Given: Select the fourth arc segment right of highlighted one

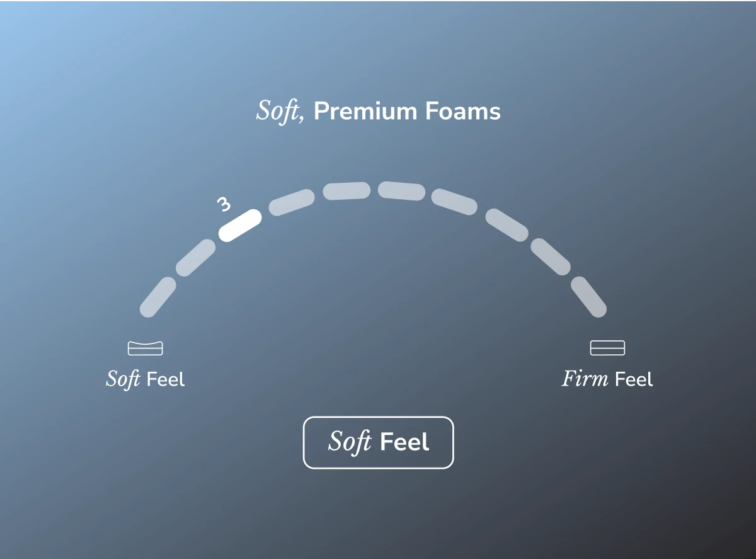Looking at the screenshot, I should coord(292,202).
